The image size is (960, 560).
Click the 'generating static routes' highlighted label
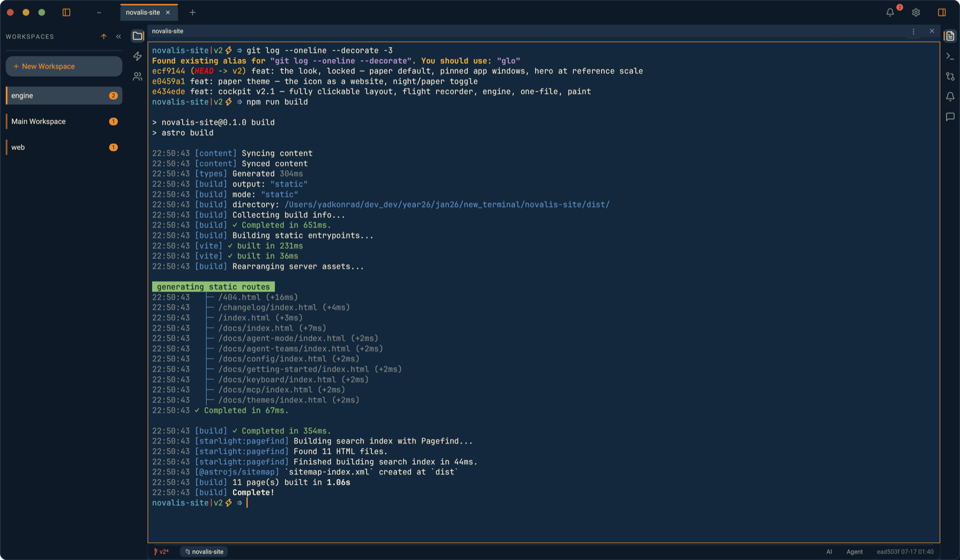click(213, 287)
